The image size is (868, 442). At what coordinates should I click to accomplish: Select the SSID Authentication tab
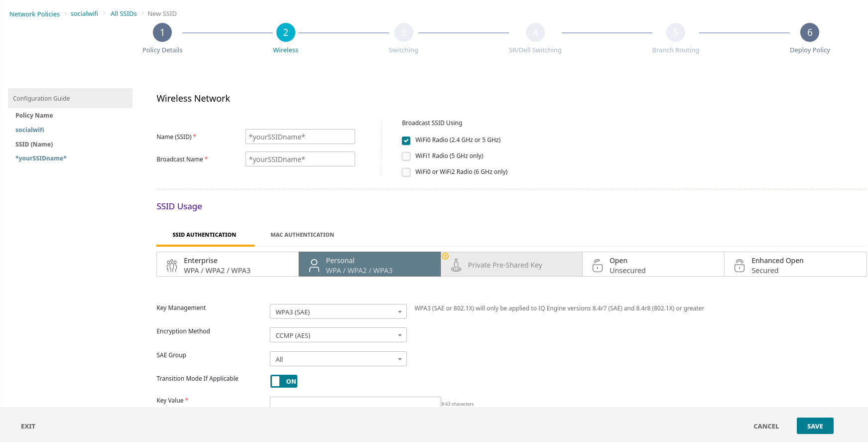point(204,235)
